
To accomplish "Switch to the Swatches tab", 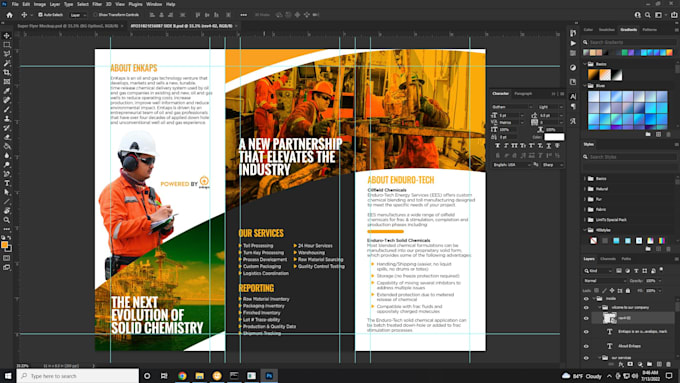I will (607, 29).
